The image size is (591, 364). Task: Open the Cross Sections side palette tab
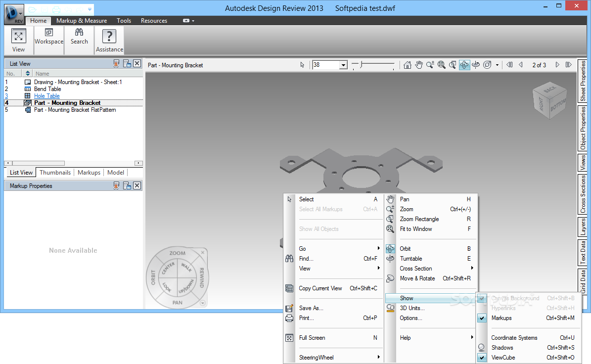[x=583, y=194]
